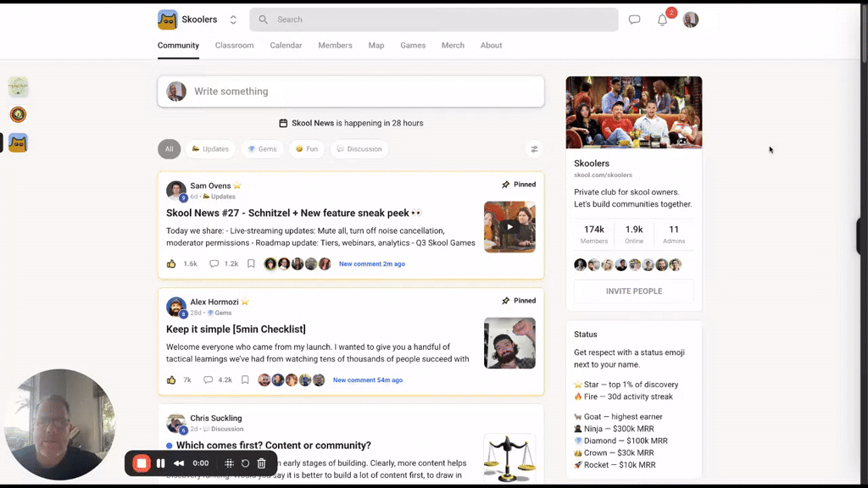Click the Search input field
The height and width of the screenshot is (488, 868).
pos(433,19)
